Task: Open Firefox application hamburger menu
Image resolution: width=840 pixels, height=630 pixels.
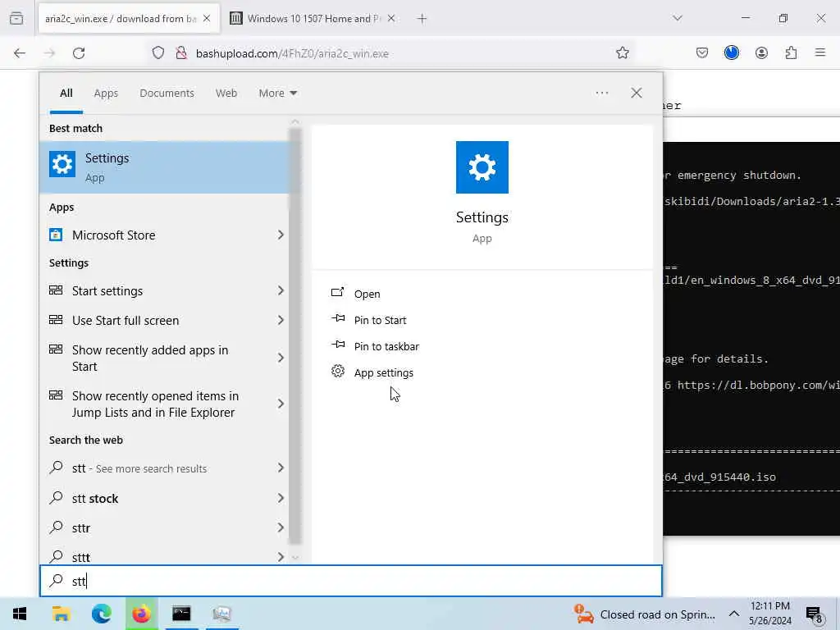Action: 820,53
